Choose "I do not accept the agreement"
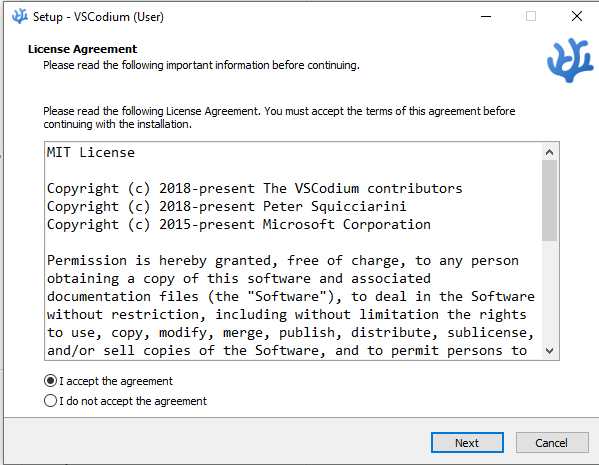Viewport: 599px width, 465px height. point(50,401)
